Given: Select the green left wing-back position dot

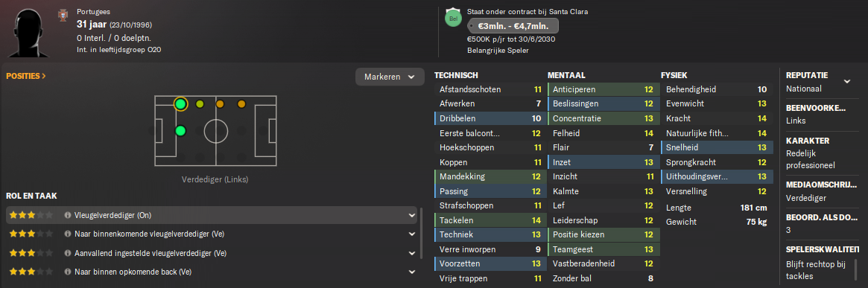Looking at the screenshot, I should pyautogui.click(x=180, y=131).
